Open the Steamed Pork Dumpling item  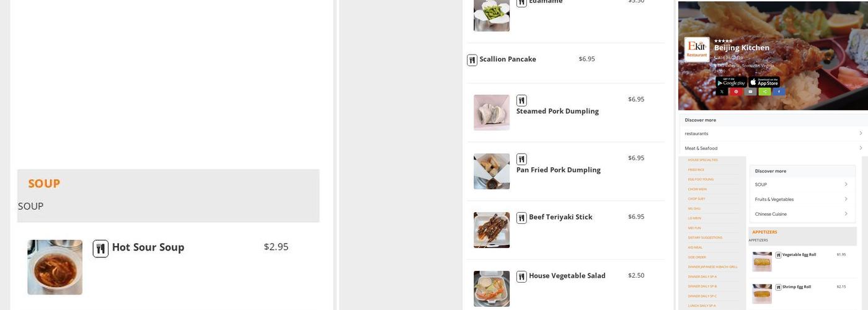click(557, 112)
